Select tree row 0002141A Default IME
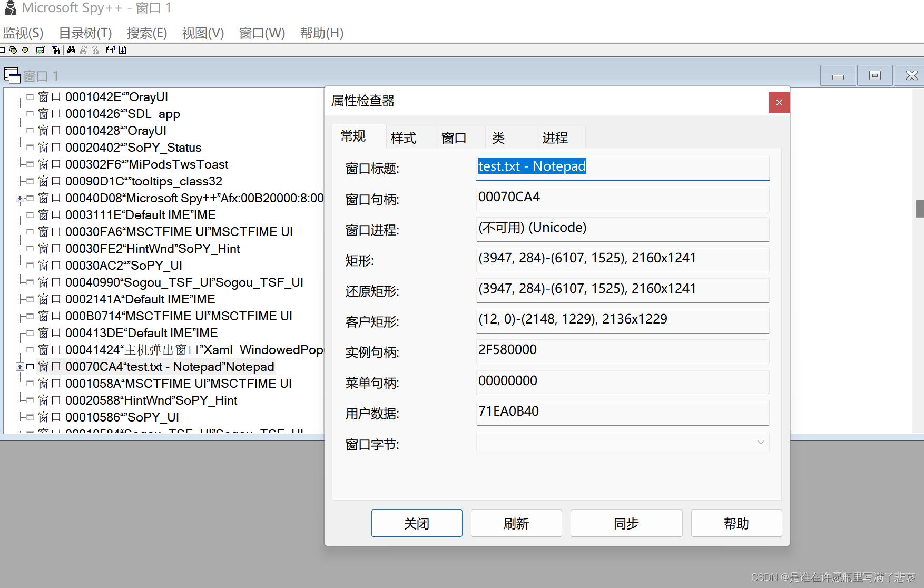 click(126, 299)
